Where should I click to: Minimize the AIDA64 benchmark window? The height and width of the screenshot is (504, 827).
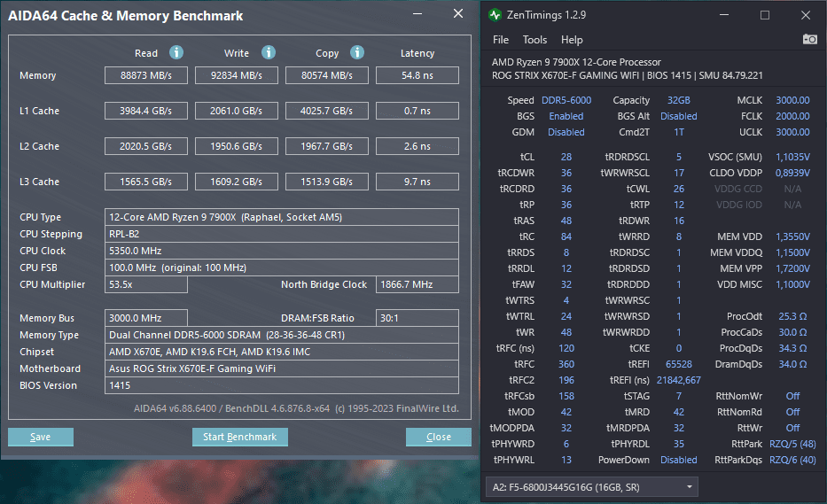pyautogui.click(x=417, y=13)
